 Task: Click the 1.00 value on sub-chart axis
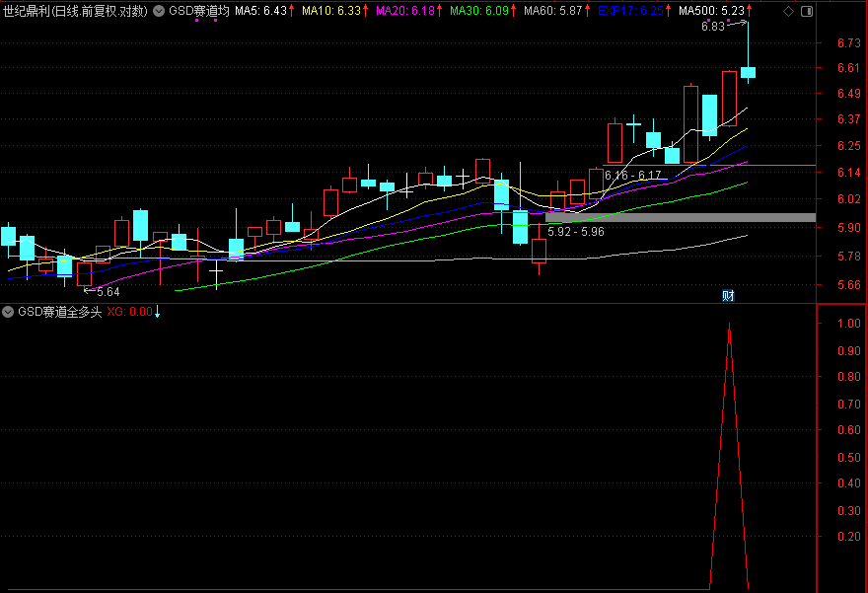[x=844, y=324]
